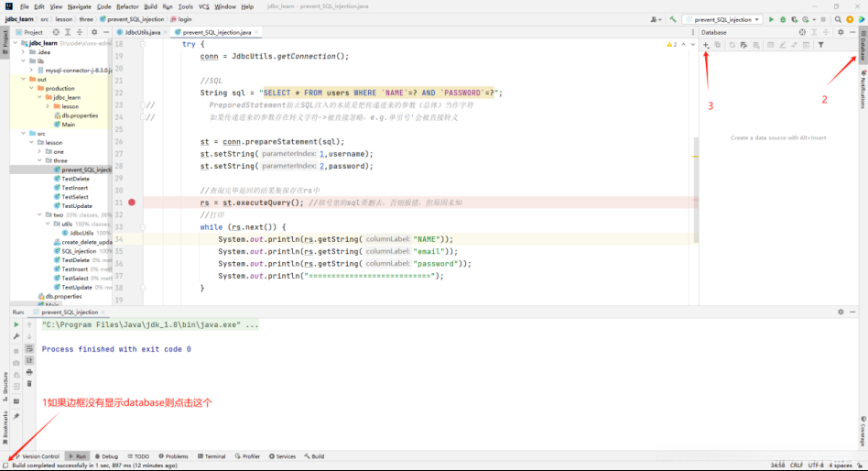Add a new data source with plus icon

706,45
